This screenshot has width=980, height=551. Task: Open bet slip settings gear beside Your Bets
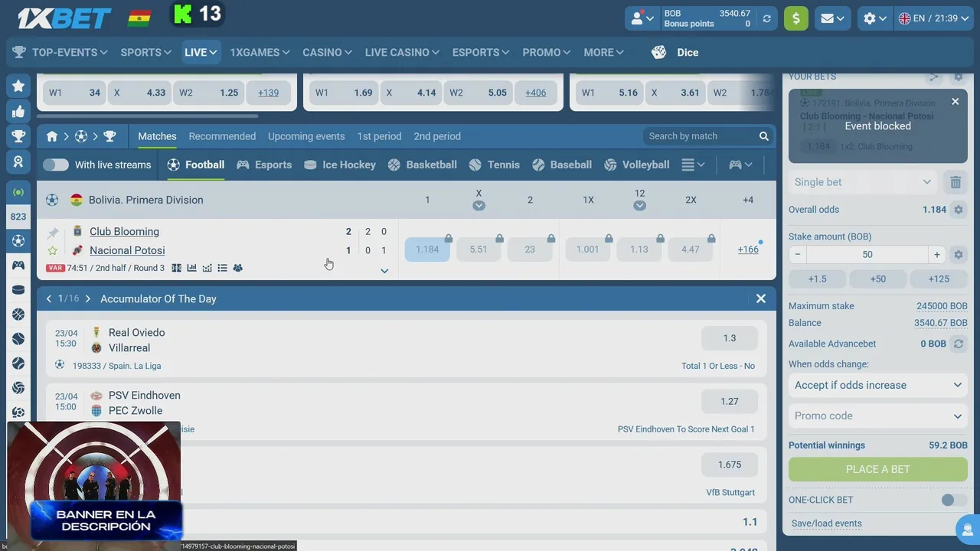point(958,77)
